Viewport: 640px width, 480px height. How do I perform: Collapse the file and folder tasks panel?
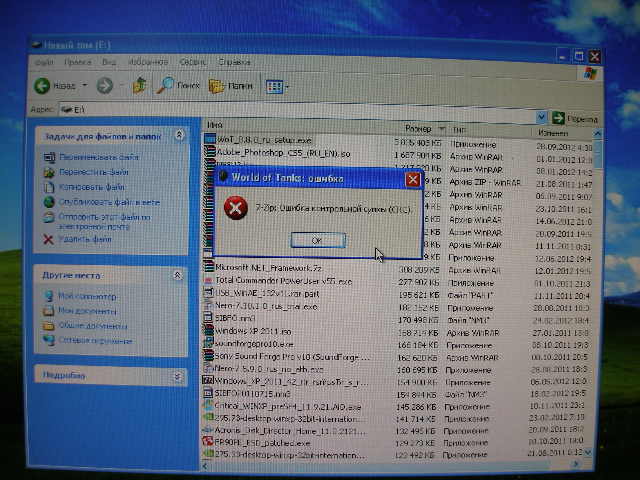(179, 135)
